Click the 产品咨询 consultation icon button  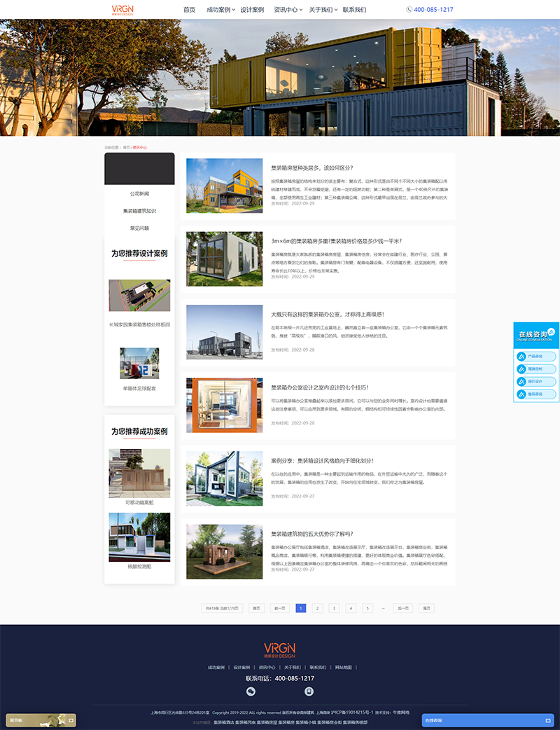[x=521, y=357]
